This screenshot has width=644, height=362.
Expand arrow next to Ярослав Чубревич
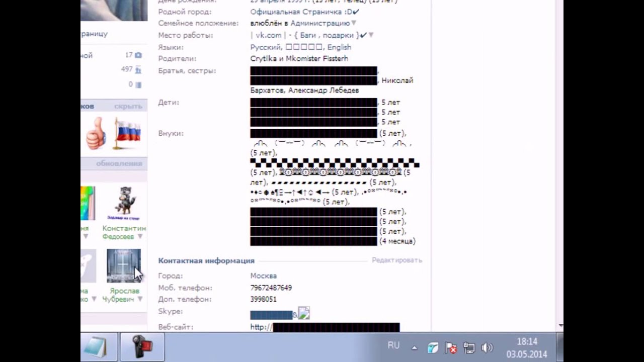click(x=140, y=299)
